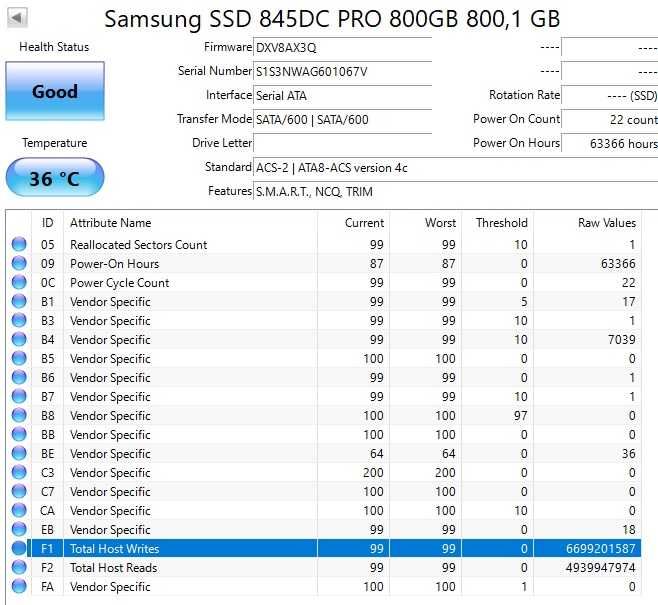The height and width of the screenshot is (605, 658).
Task: Click status icon of the C7 row
Action: click(19, 491)
